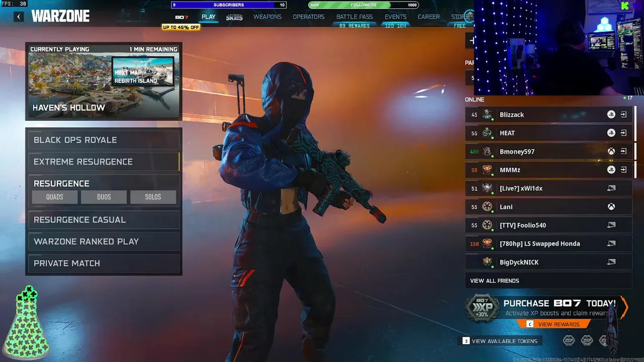Click PC platform icon on LS Swapped Honda row
Viewport: 644px width, 362px height.
pos(611,243)
